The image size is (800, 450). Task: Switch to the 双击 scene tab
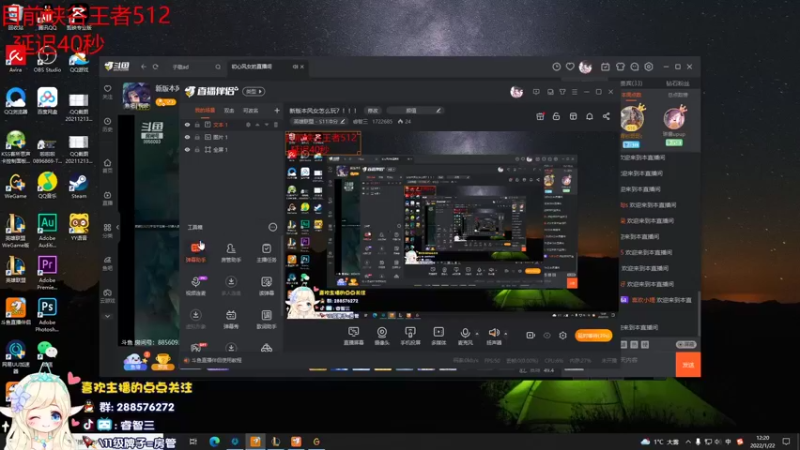point(229,111)
